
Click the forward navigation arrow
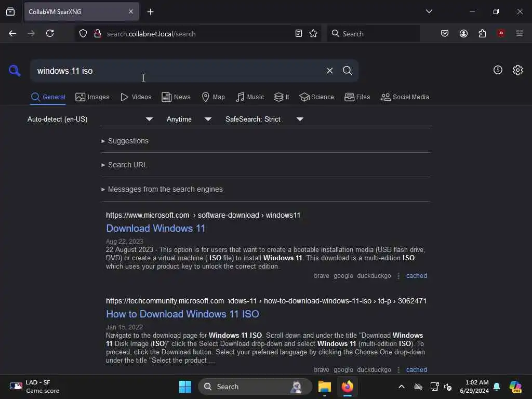(31, 33)
